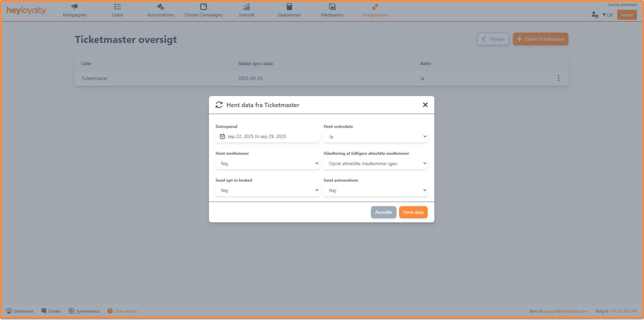
Task: Expand the Send automations dropdown
Action: [x=375, y=190]
